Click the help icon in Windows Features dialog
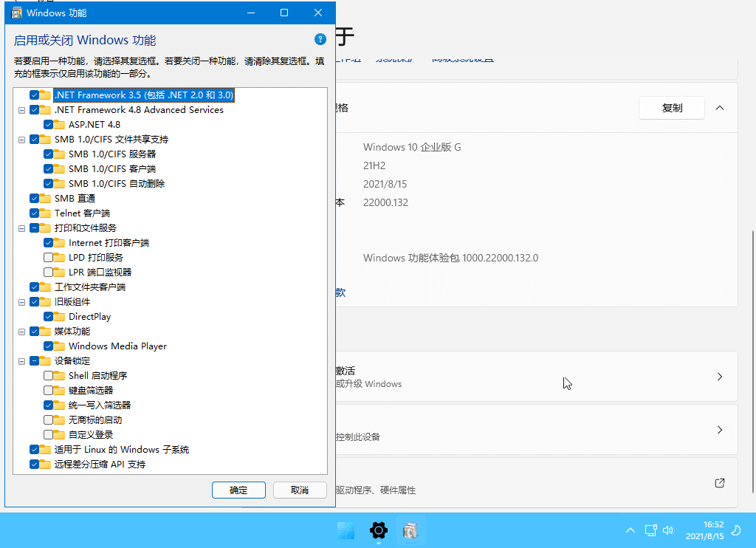The width and height of the screenshot is (756, 548). coord(320,39)
